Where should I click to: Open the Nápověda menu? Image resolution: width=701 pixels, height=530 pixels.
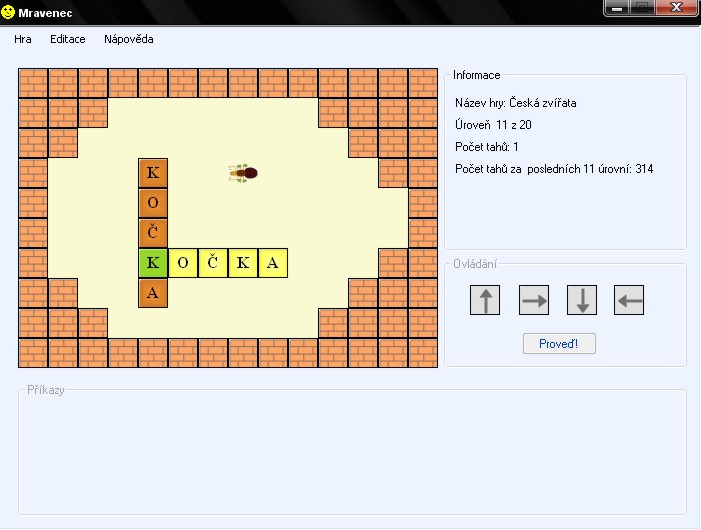click(129, 39)
